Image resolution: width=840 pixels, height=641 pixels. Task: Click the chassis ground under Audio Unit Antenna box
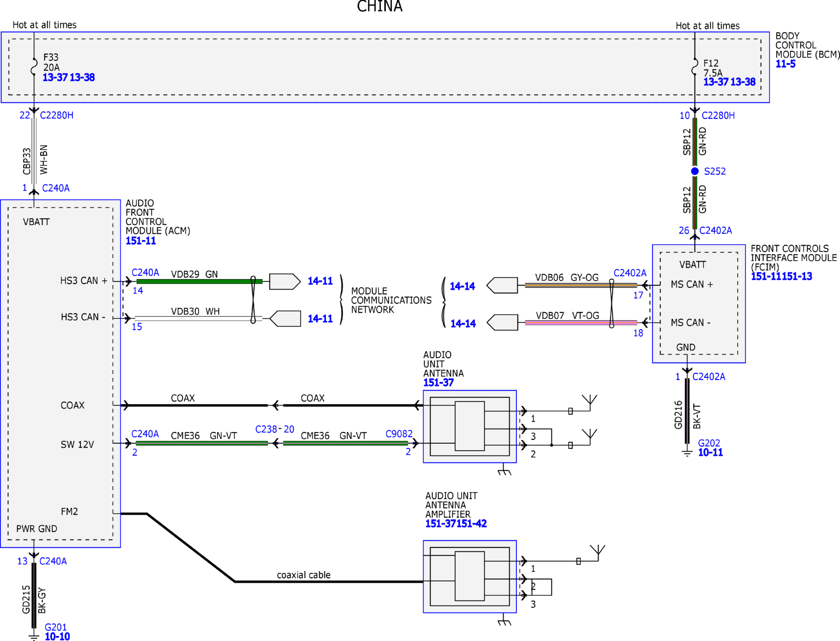click(x=504, y=469)
